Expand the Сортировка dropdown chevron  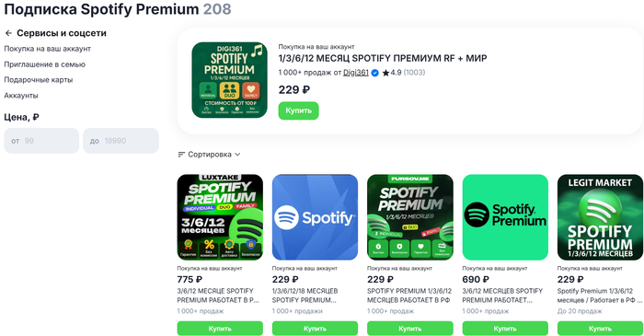(237, 155)
